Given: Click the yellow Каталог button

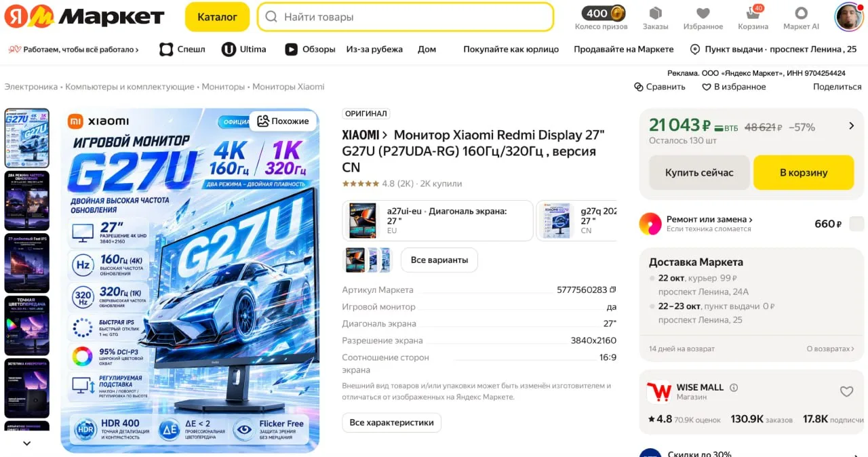Looking at the screenshot, I should pos(217,17).
